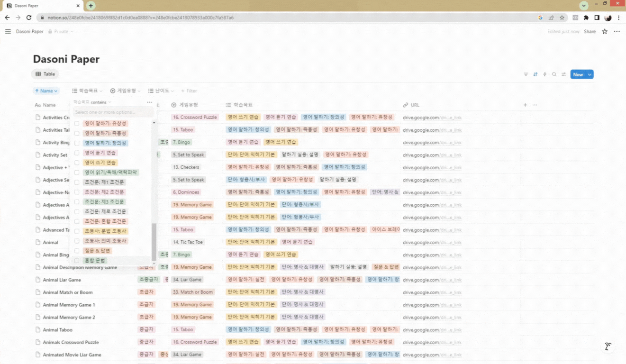Check the 영어 듣기 연습 option
Viewport: 626px width, 364px height.
pos(77,153)
